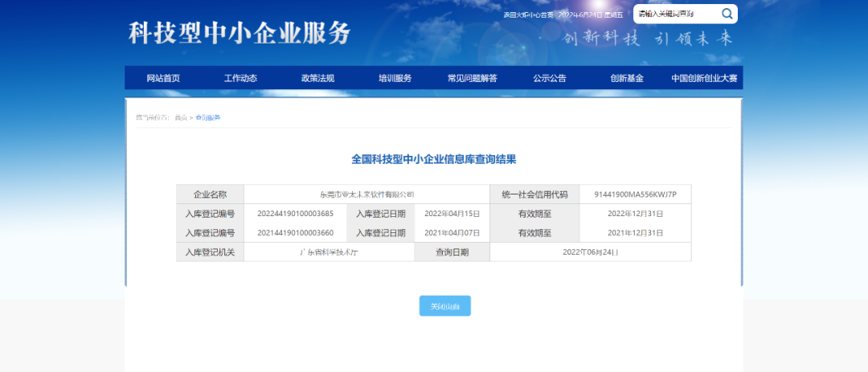Select 培训服务 in the nav bar

[x=395, y=78]
